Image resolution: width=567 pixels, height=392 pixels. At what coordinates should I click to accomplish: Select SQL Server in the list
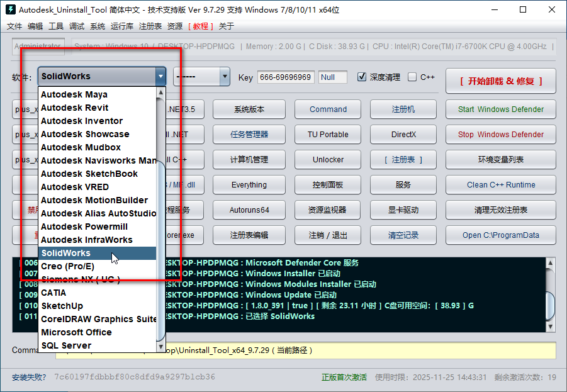tap(98, 345)
